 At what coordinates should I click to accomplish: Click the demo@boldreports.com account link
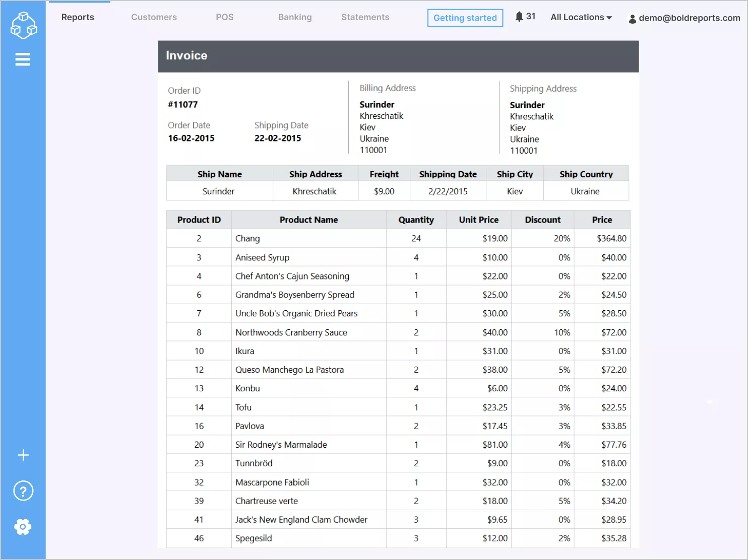(x=689, y=18)
